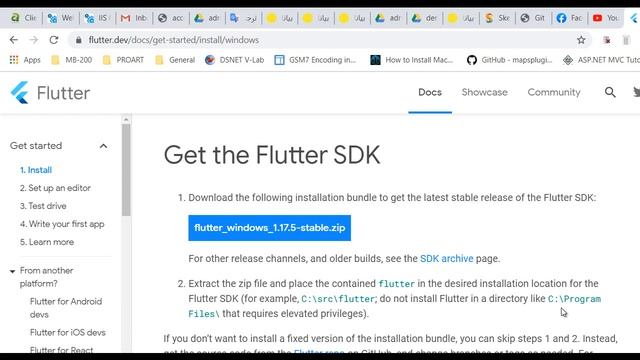Open the Community navigation menu

554,92
